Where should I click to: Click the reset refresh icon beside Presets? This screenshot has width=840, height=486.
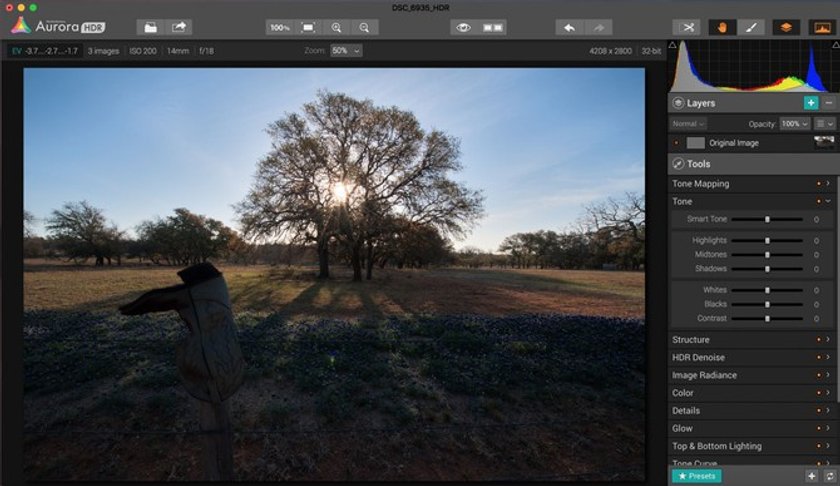[x=830, y=476]
